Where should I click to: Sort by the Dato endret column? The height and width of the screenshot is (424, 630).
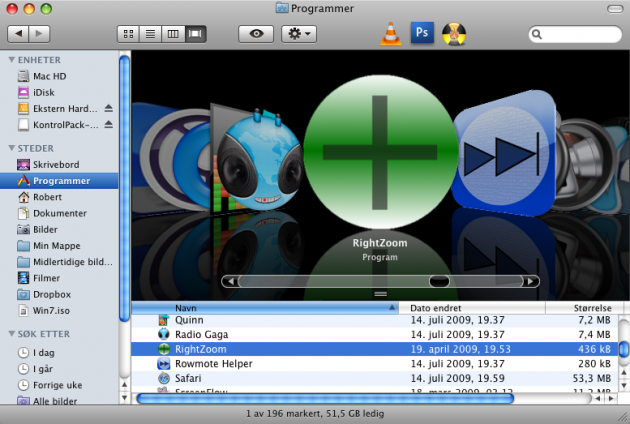[x=472, y=308]
